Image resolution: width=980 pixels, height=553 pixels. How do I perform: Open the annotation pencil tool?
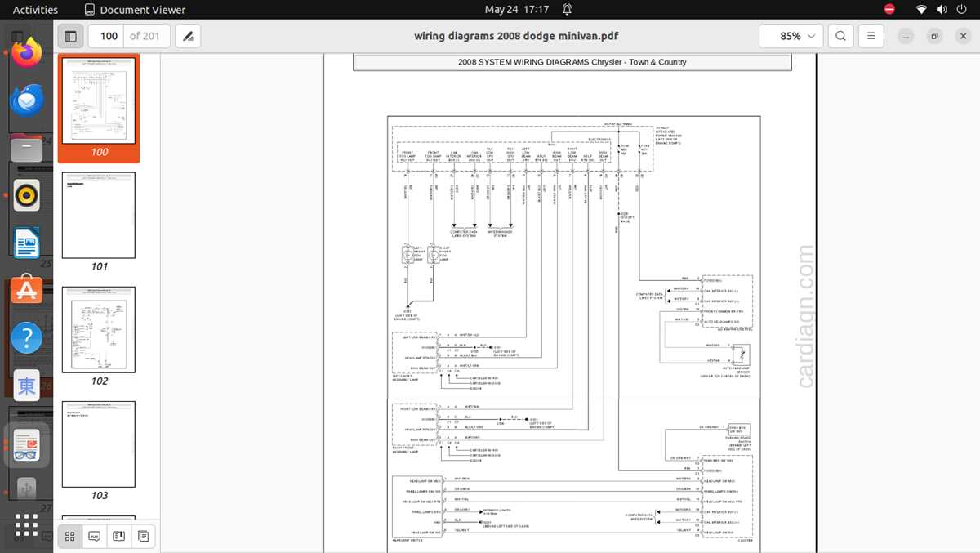click(x=188, y=36)
